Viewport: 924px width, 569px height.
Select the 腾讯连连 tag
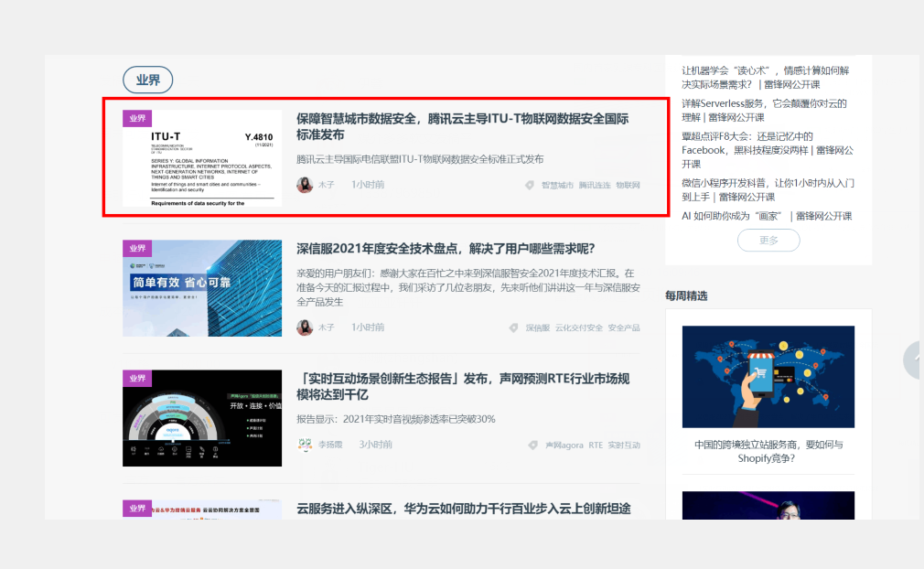pyautogui.click(x=595, y=185)
